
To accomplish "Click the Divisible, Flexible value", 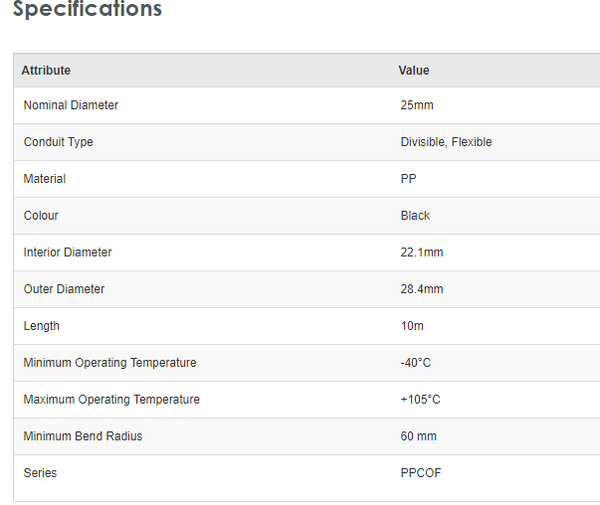I will (x=446, y=142).
